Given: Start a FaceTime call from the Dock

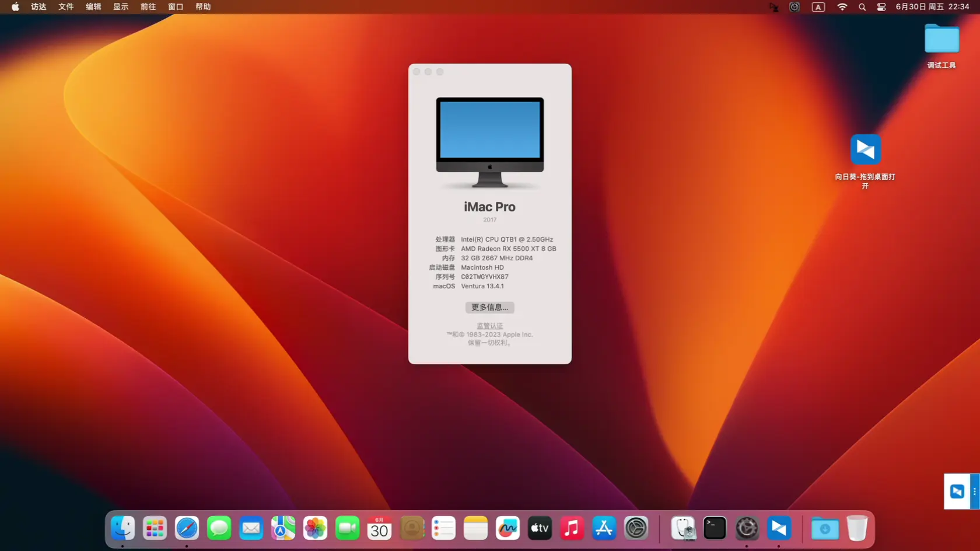Looking at the screenshot, I should pyautogui.click(x=347, y=528).
